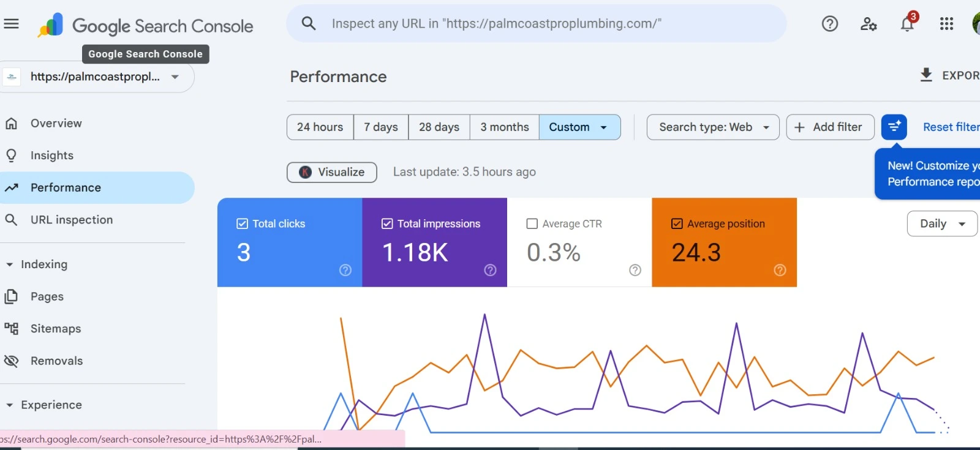Open the notifications bell

point(907,24)
